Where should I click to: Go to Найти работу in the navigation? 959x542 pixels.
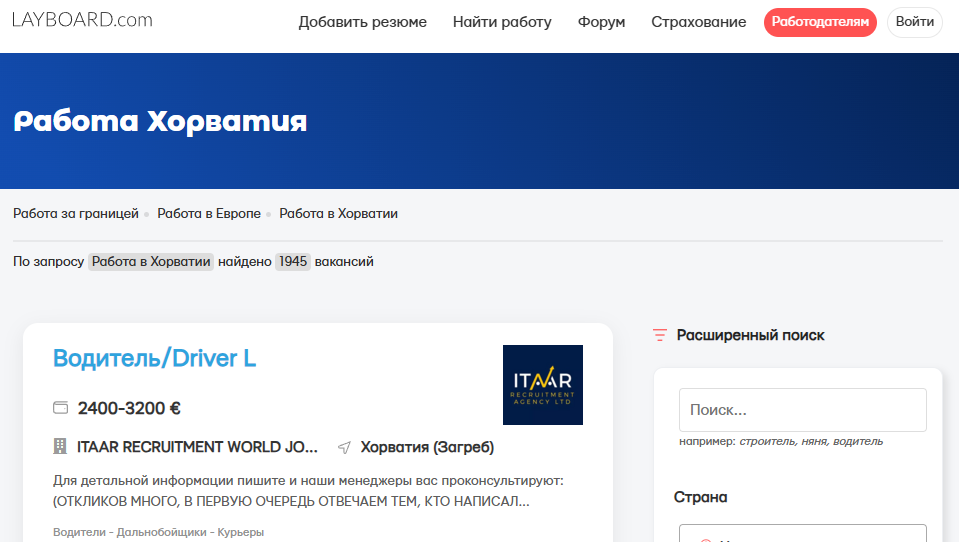tap(502, 22)
